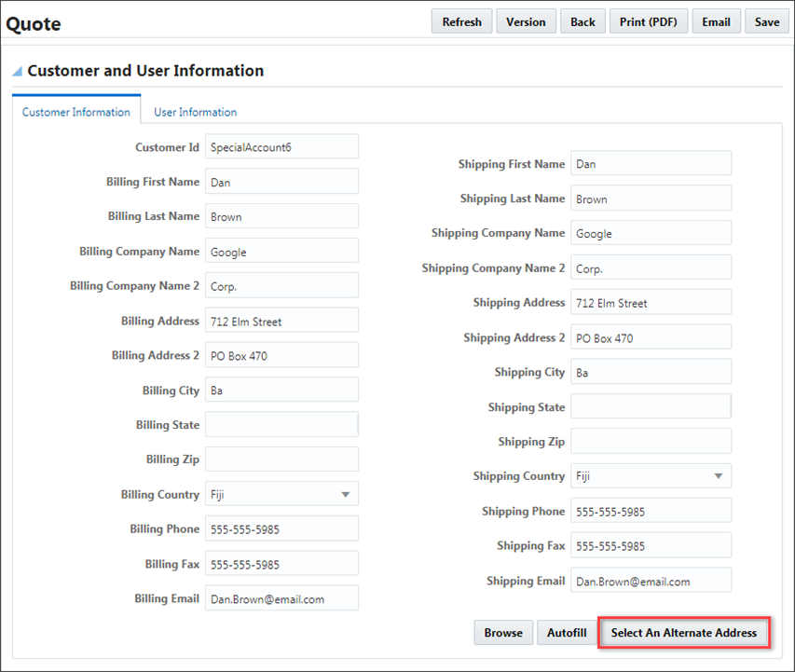Image resolution: width=795 pixels, height=672 pixels.
Task: Save the quote
Action: click(x=766, y=21)
